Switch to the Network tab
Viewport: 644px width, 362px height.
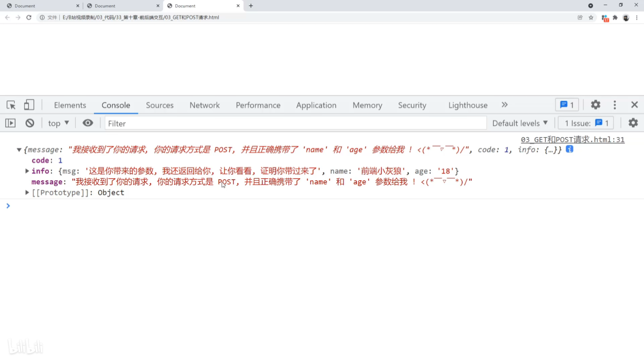[205, 105]
